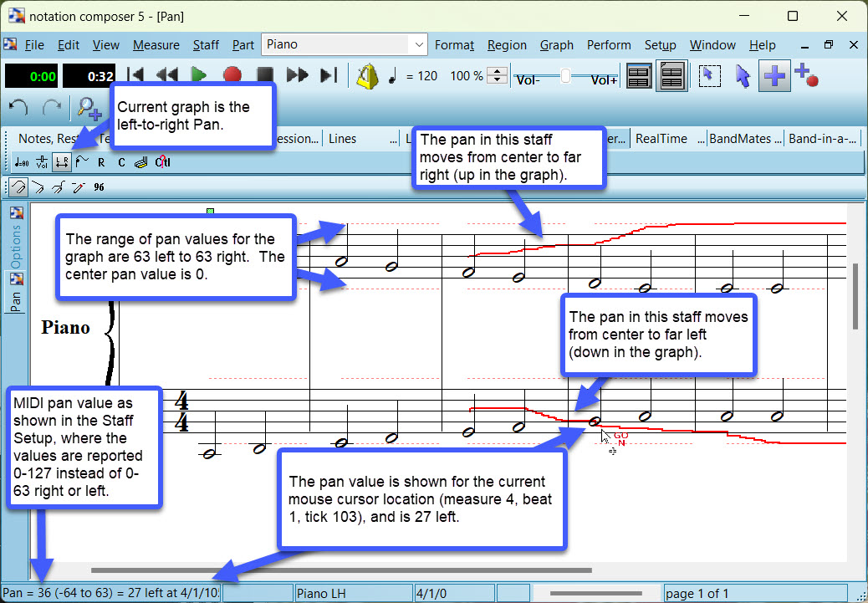Viewport: 868px width, 603px height.
Task: Expand the Lines palette tab
Action: click(x=343, y=139)
